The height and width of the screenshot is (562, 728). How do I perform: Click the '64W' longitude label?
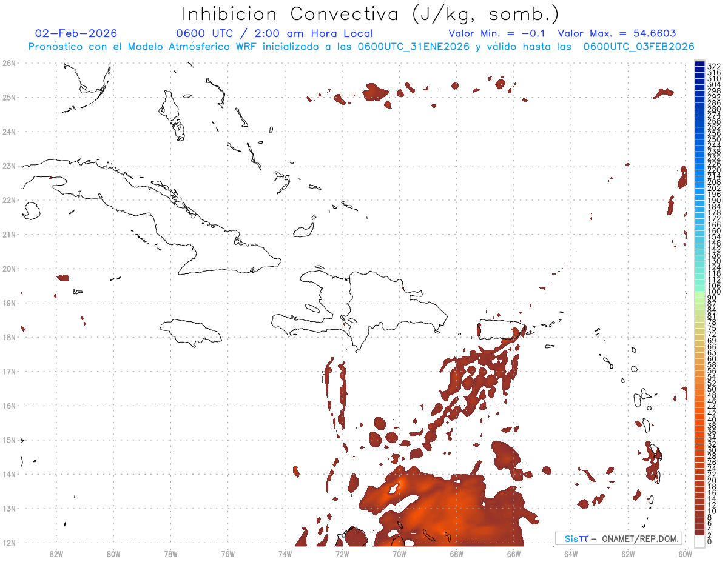click(571, 554)
